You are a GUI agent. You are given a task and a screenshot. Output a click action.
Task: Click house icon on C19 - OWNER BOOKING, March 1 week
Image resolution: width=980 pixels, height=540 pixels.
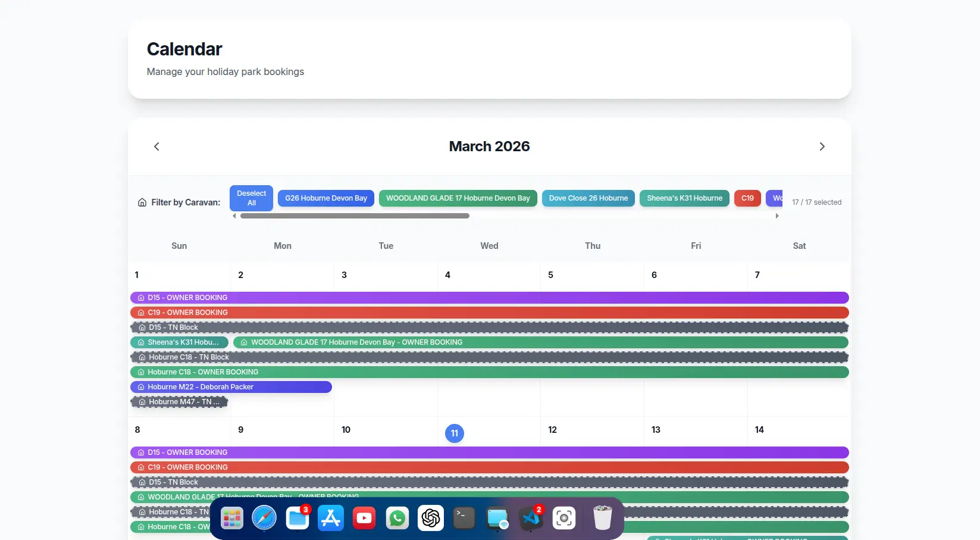[x=141, y=313]
